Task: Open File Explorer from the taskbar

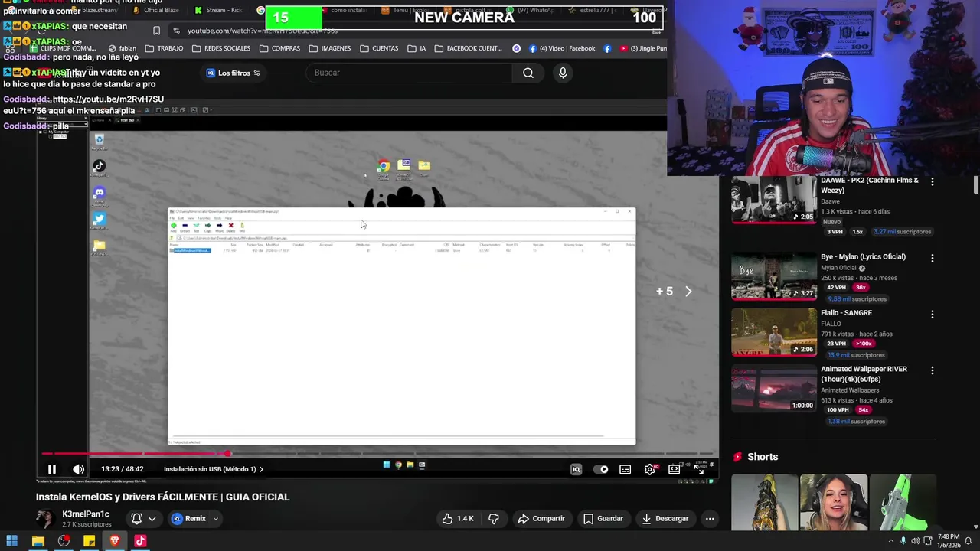Action: (38, 541)
